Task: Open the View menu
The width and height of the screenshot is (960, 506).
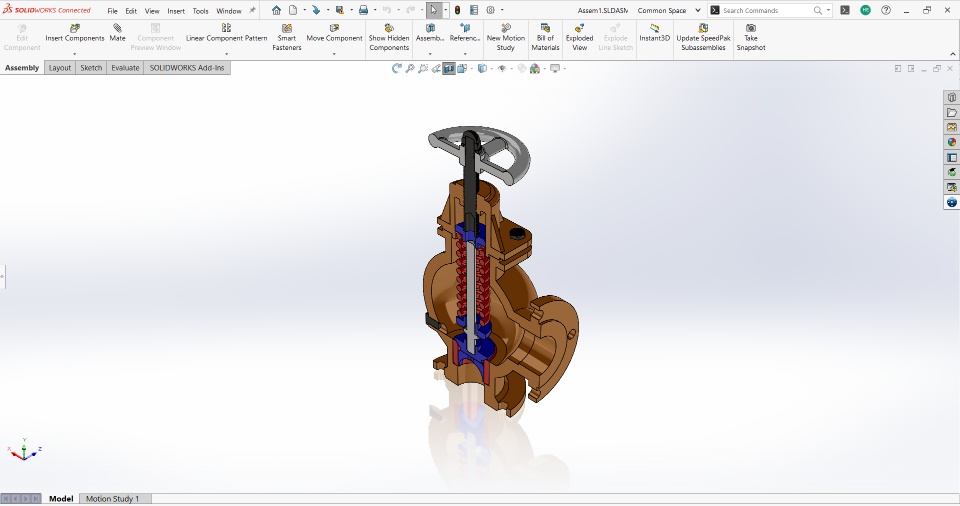Action: 152,10
